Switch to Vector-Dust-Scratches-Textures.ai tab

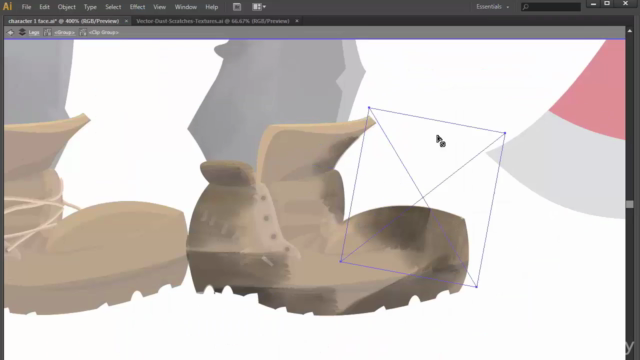[x=213, y=21]
